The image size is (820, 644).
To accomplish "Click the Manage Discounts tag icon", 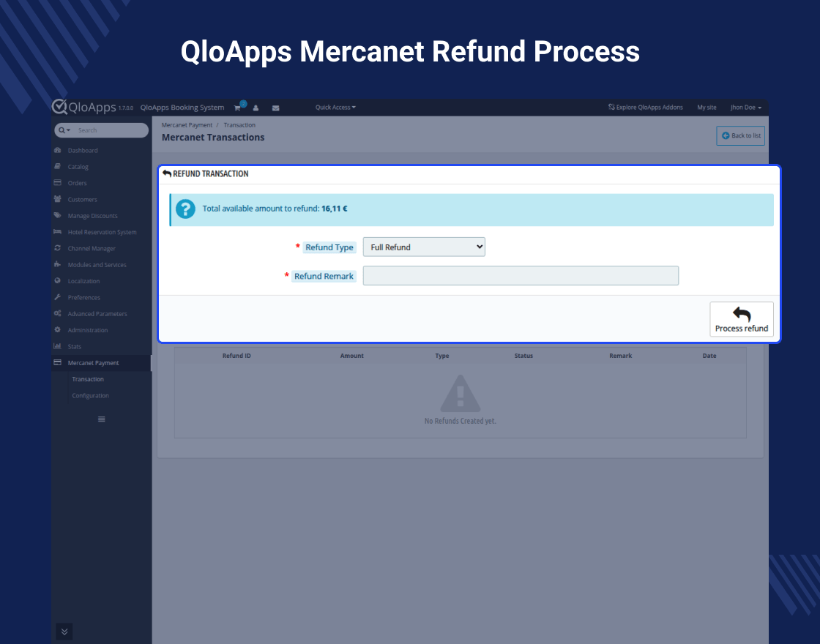I will pos(58,215).
